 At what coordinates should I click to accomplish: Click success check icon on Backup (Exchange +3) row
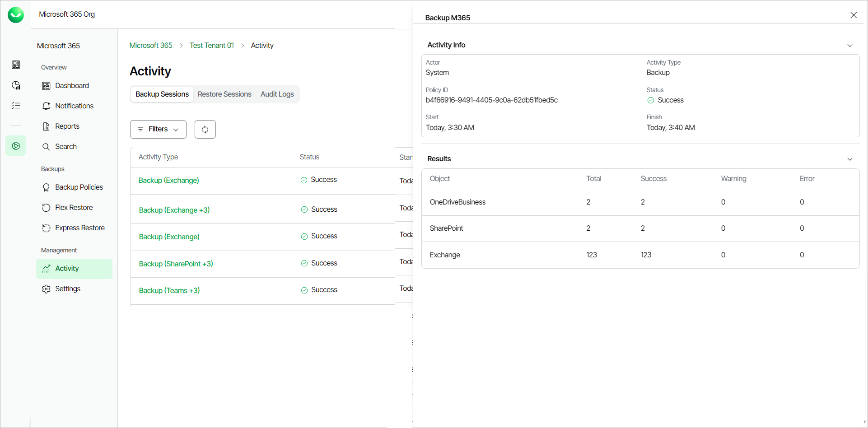click(304, 209)
